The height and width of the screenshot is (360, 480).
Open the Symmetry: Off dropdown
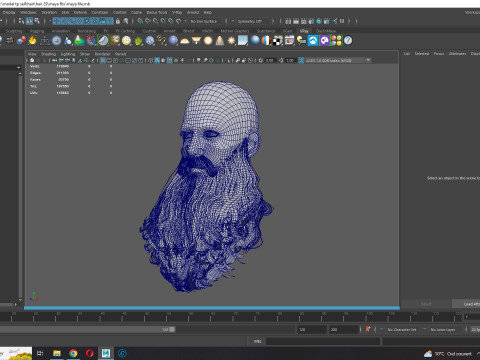coord(250,21)
